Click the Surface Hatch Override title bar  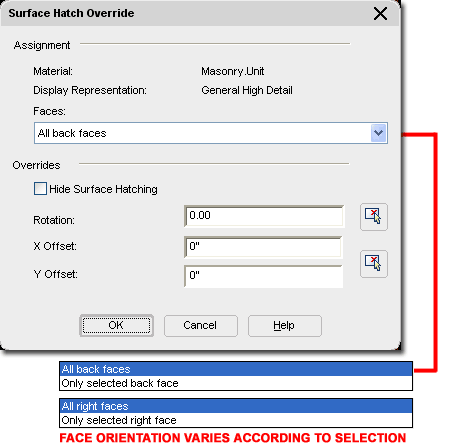[200, 13]
